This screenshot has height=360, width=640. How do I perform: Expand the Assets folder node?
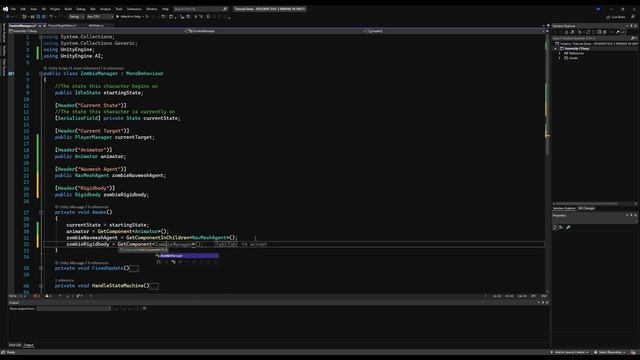pyautogui.click(x=560, y=58)
